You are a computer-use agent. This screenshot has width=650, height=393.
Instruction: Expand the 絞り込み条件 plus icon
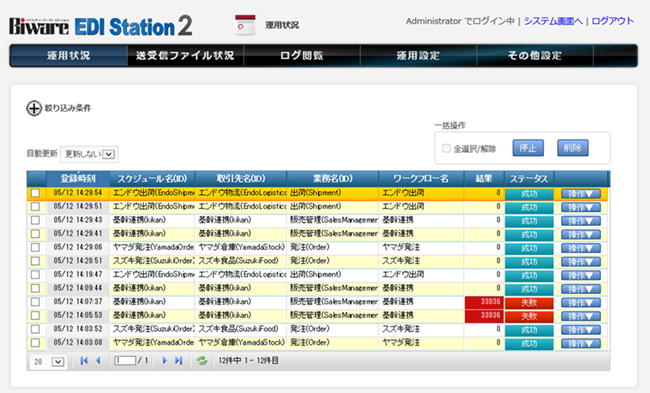(x=34, y=109)
